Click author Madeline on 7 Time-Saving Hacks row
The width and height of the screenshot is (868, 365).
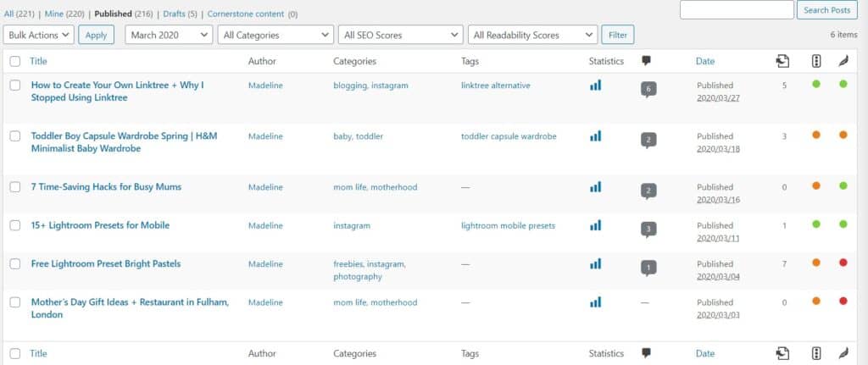pos(265,187)
